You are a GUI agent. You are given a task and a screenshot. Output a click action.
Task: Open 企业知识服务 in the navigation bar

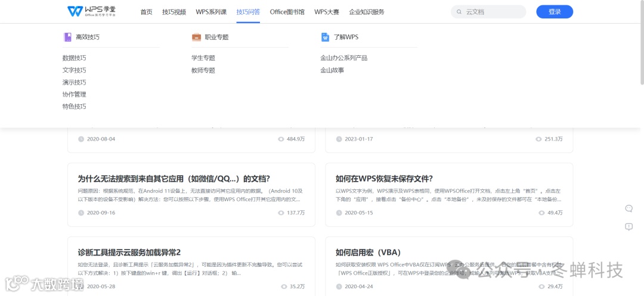(x=367, y=12)
